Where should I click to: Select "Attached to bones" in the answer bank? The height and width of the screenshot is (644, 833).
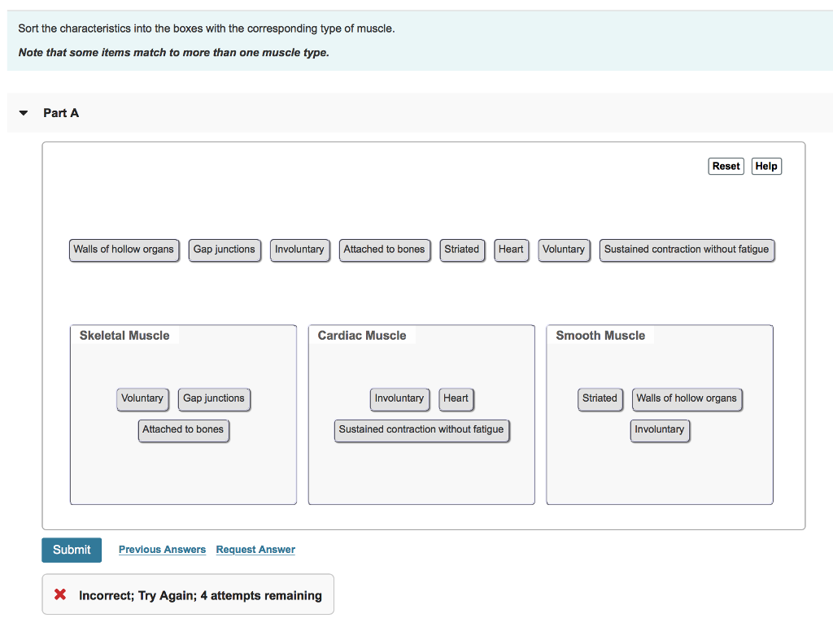385,250
